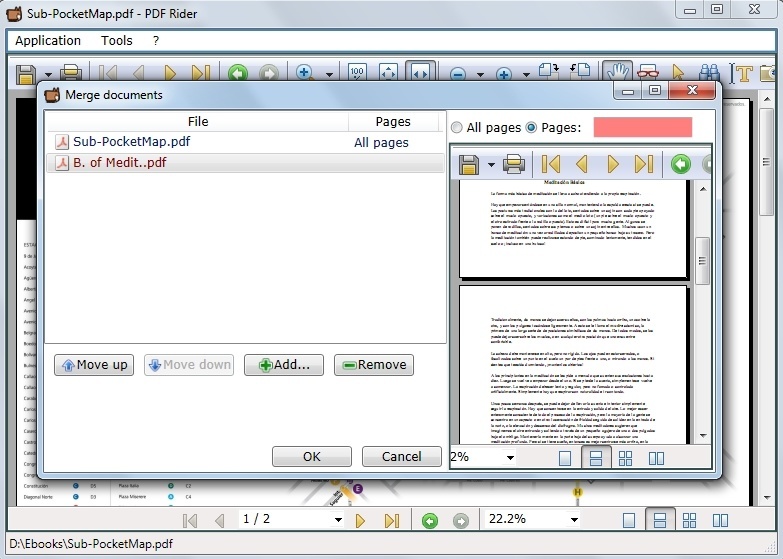Image resolution: width=783 pixels, height=559 pixels.
Task: Click Print icon in main toolbar
Action: 71,73
